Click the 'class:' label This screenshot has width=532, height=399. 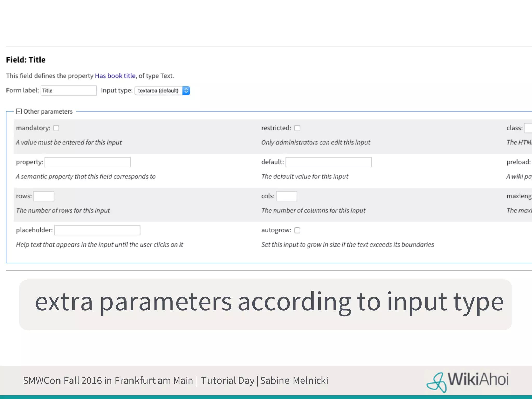tap(514, 128)
